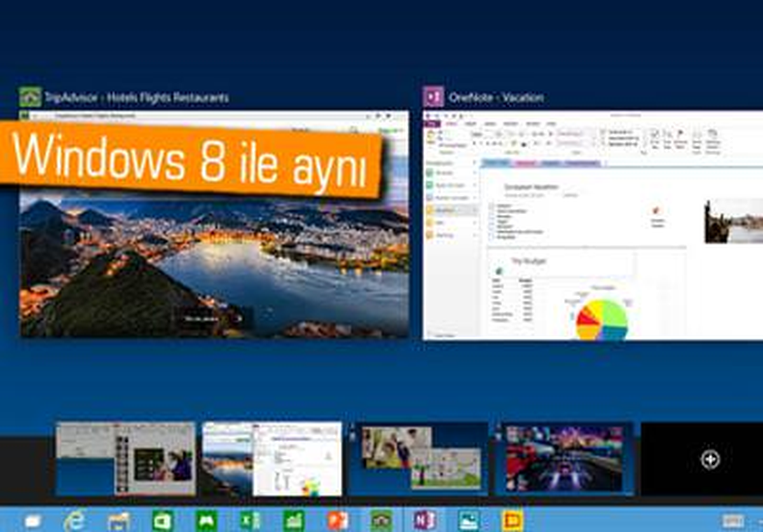Click the "OneNote - Vacation" title text

[496, 97]
